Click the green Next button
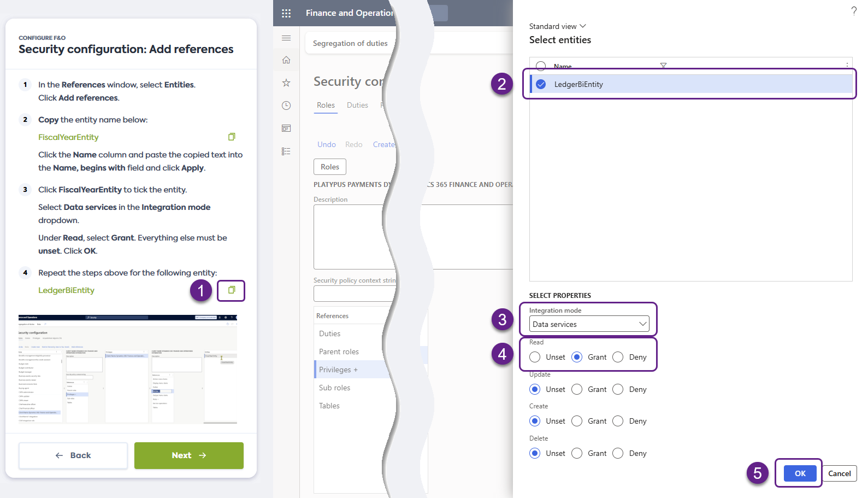 pos(188,455)
